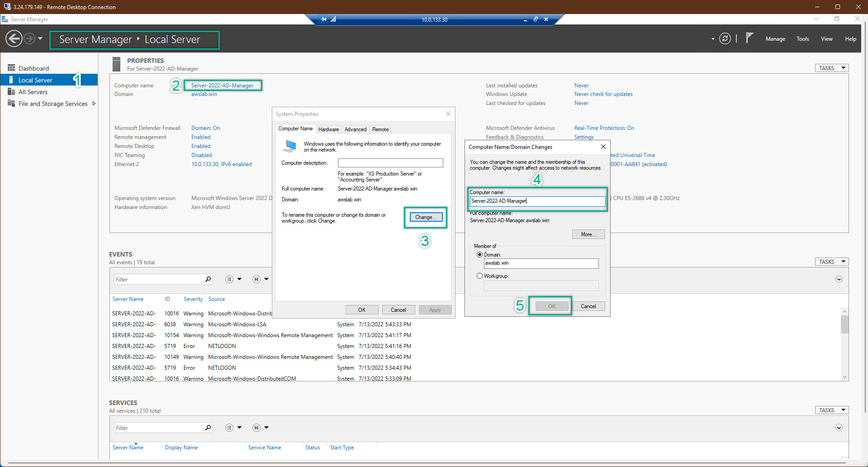Click the Computer description input field
Screen dimensions: 868x467
click(390, 163)
